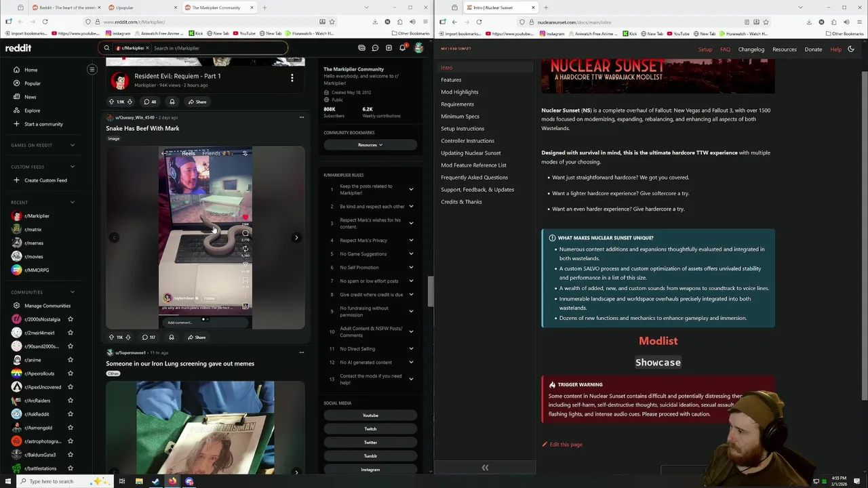Downvote the Snake Has Beef With Mark post
The image size is (868, 488).
[x=127, y=337]
